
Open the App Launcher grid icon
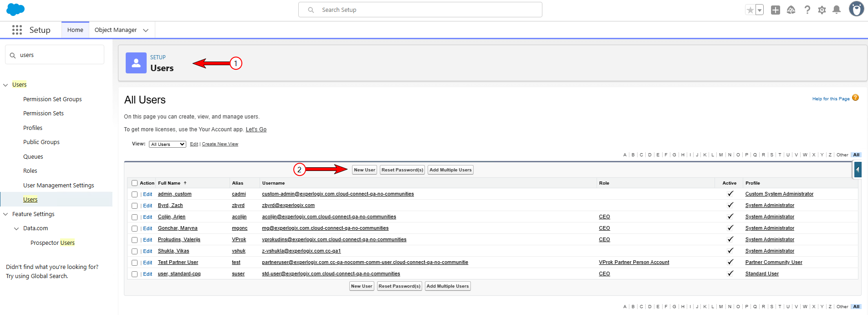pyautogui.click(x=17, y=30)
